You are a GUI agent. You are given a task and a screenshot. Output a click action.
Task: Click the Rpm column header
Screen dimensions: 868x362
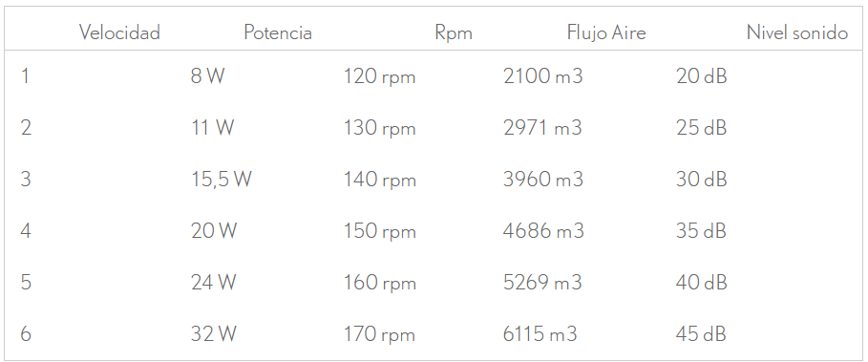[454, 33]
